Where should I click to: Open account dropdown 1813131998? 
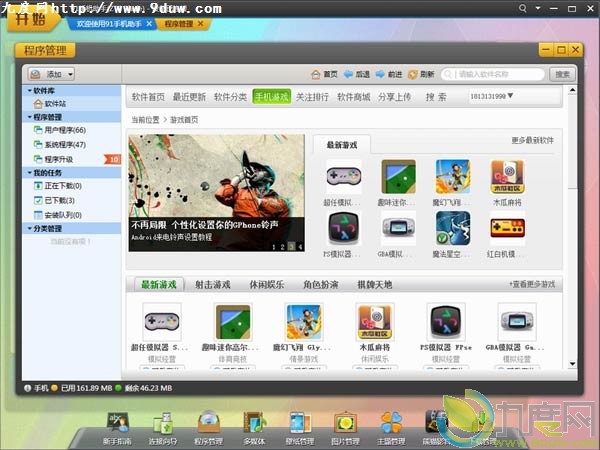(x=492, y=96)
